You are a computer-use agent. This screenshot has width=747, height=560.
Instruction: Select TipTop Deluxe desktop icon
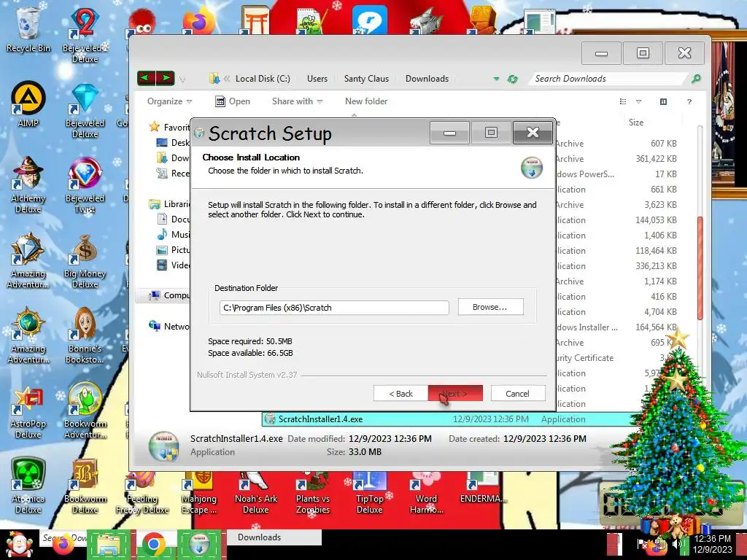click(x=369, y=494)
